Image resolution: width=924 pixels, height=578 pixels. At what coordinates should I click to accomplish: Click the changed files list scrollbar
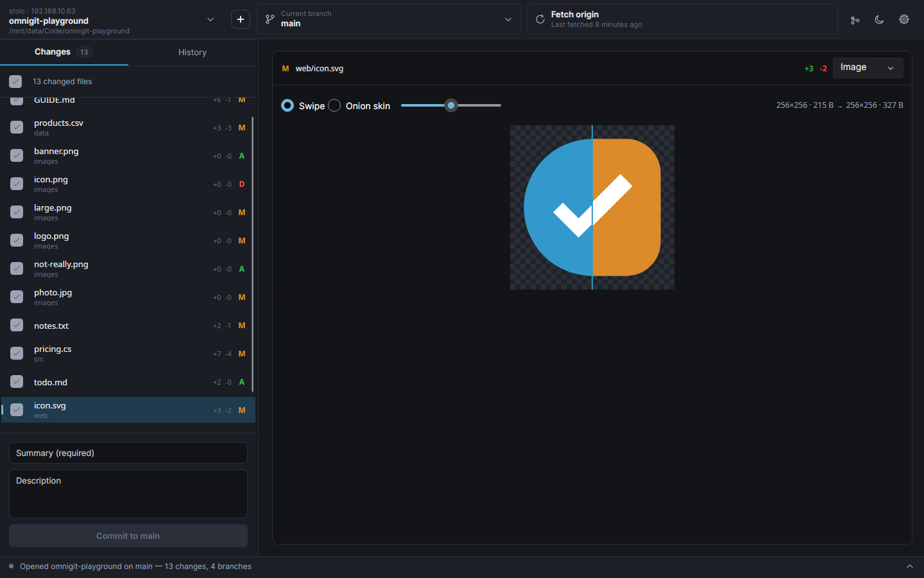(x=253, y=254)
